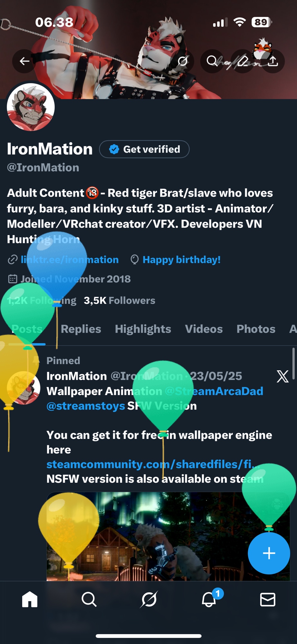
Task: Open Grok icon in header
Action: 183,61
